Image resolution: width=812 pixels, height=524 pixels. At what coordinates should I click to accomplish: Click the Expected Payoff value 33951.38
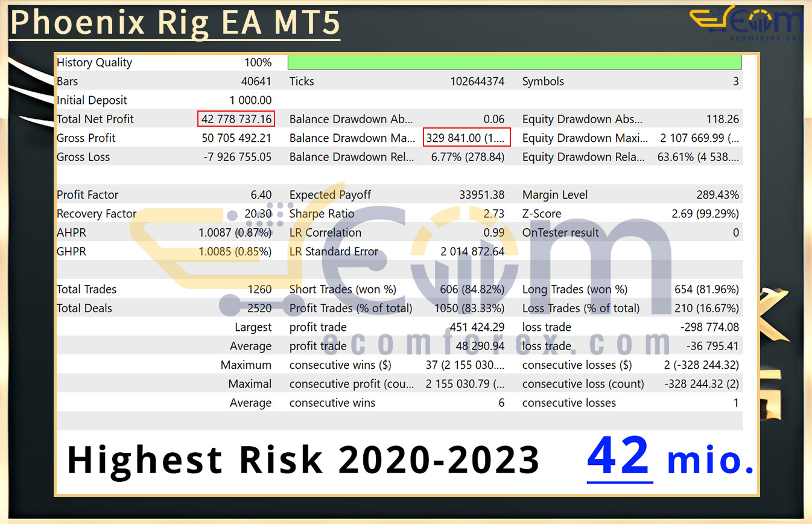click(481, 195)
